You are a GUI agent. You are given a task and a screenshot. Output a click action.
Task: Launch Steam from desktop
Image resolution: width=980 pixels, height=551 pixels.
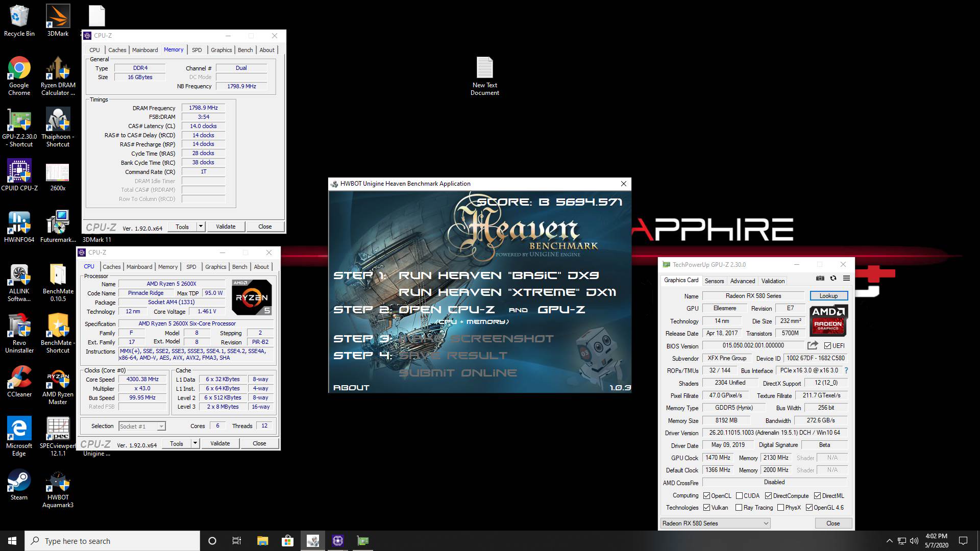(x=19, y=485)
